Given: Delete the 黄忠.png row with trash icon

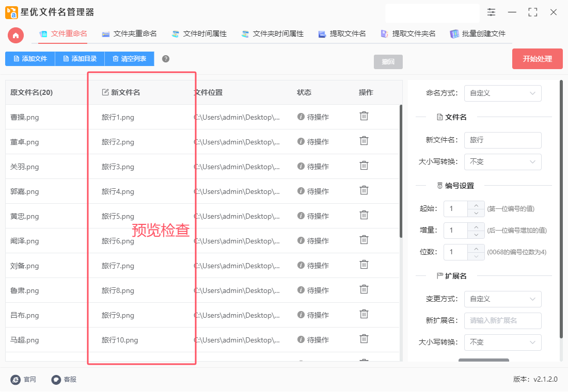Looking at the screenshot, I should click(364, 216).
